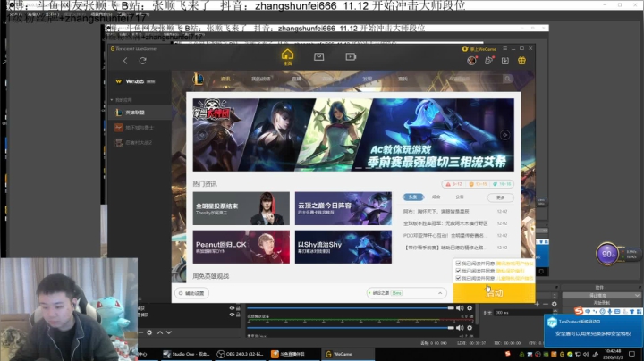
Task: Open the user avatar in WeGame
Action: coord(471,61)
